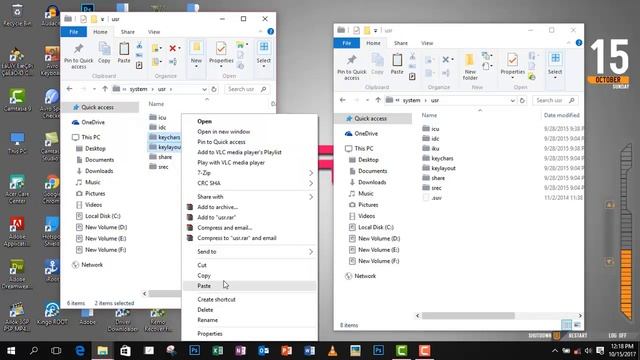The height and width of the screenshot is (360, 640).
Task: Click New folder icon in left window ribbon
Action: tap(196, 54)
